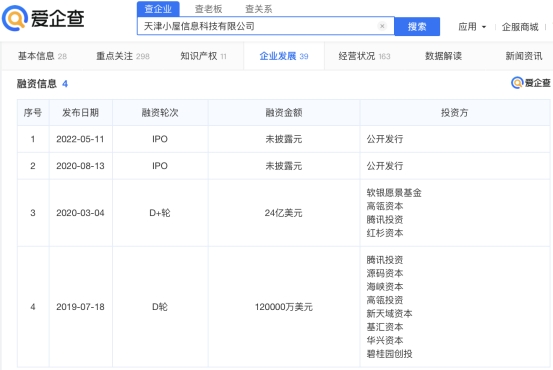Select the 查企业 search tab

[158, 9]
